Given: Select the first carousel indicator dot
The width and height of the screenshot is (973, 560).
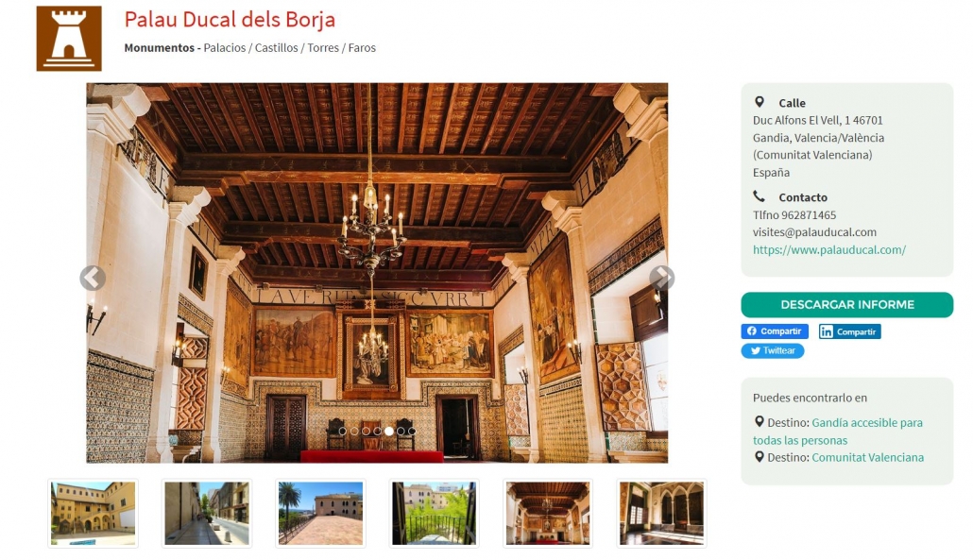Looking at the screenshot, I should pyautogui.click(x=343, y=431).
